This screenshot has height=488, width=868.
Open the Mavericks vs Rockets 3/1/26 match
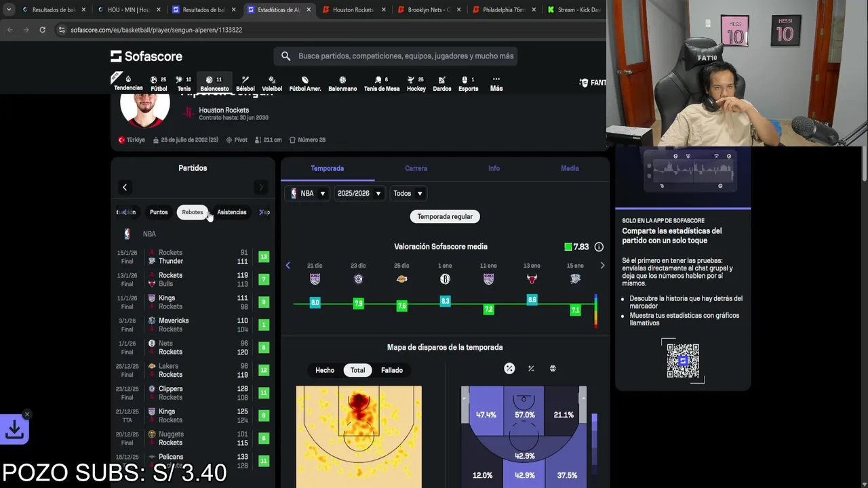tap(193, 325)
